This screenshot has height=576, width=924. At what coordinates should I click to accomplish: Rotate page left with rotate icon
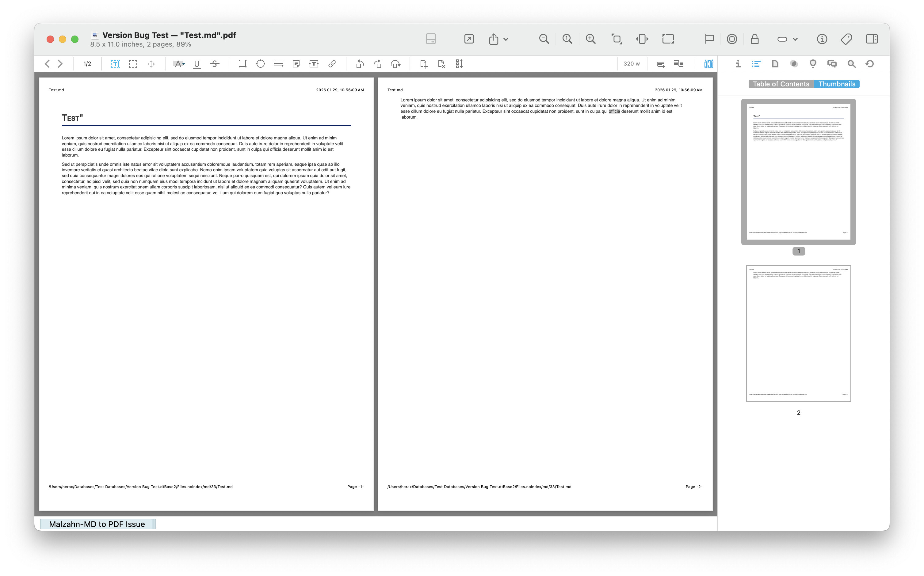coord(360,64)
